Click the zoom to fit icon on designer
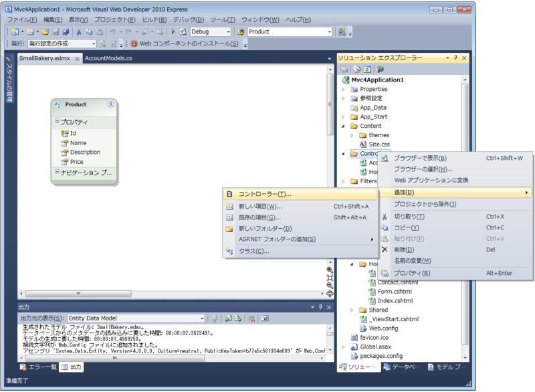The height and width of the screenshot is (392, 535). click(x=330, y=278)
